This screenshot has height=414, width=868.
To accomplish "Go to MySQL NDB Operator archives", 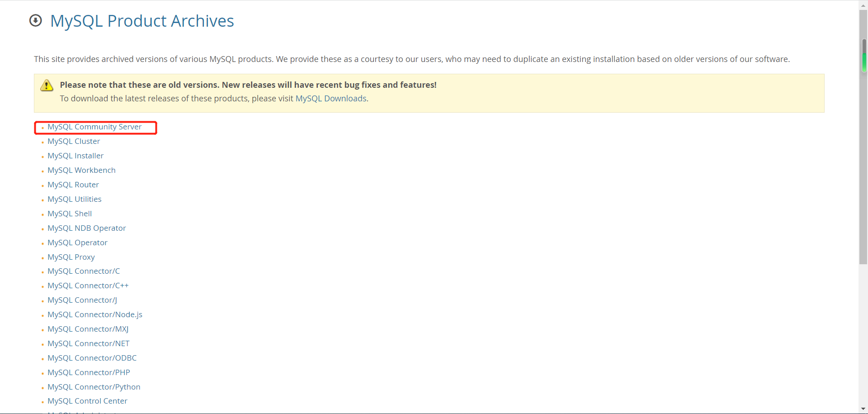I will pos(87,228).
